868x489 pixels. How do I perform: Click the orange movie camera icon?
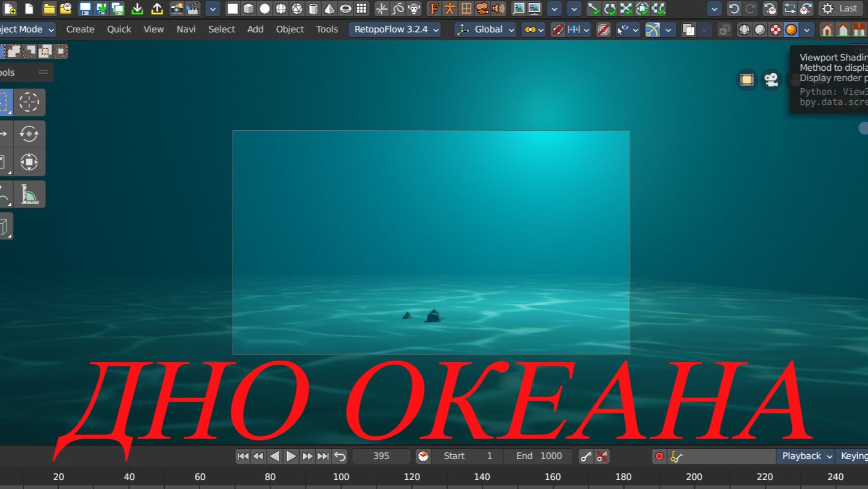(482, 9)
